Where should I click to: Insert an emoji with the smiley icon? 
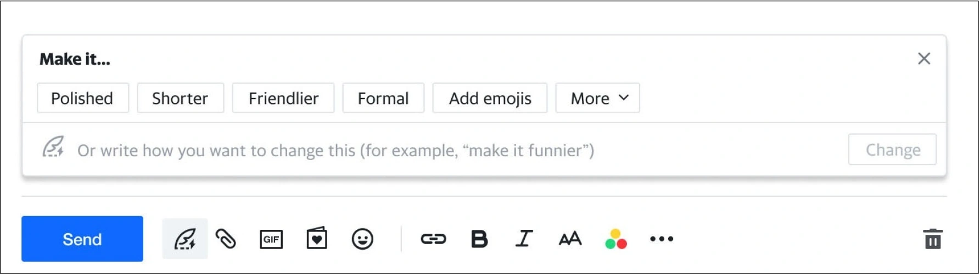[x=362, y=239]
